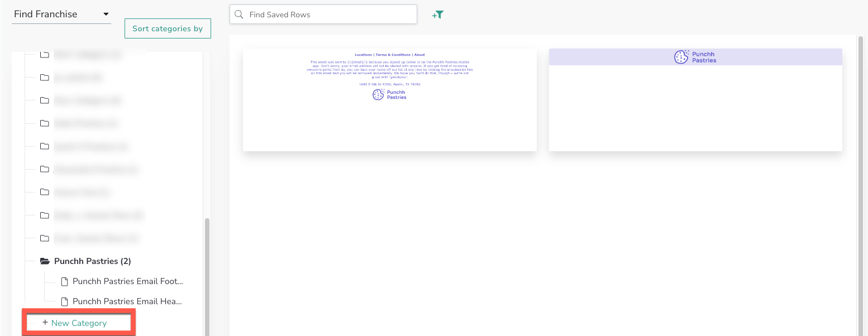This screenshot has height=336, width=868.
Task: Focus the Find Saved Rows search field
Action: (323, 15)
